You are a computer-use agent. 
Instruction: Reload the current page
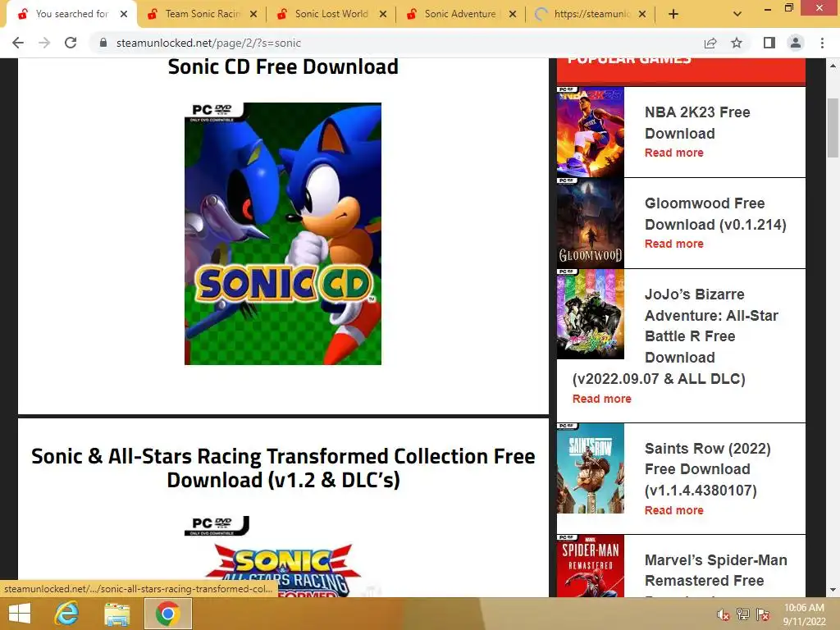coord(71,43)
